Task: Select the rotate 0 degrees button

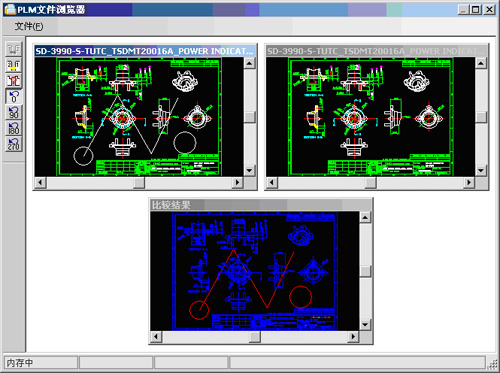Action: (x=14, y=97)
